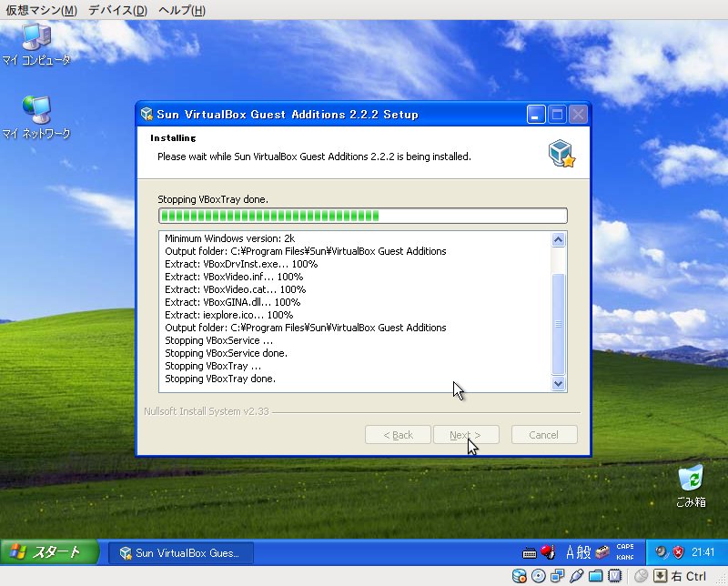Click the installation progress bar
Viewport: 728px width, 586px height.
pos(362,216)
